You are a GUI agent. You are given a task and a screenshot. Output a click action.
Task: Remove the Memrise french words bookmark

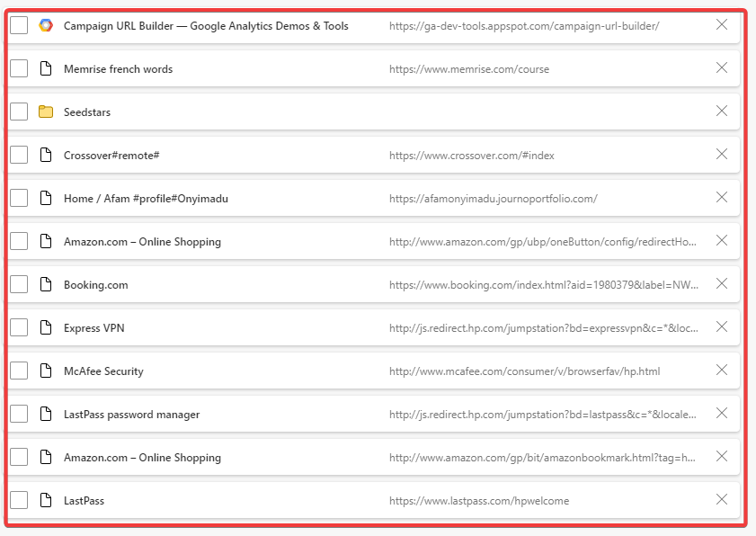pos(721,67)
